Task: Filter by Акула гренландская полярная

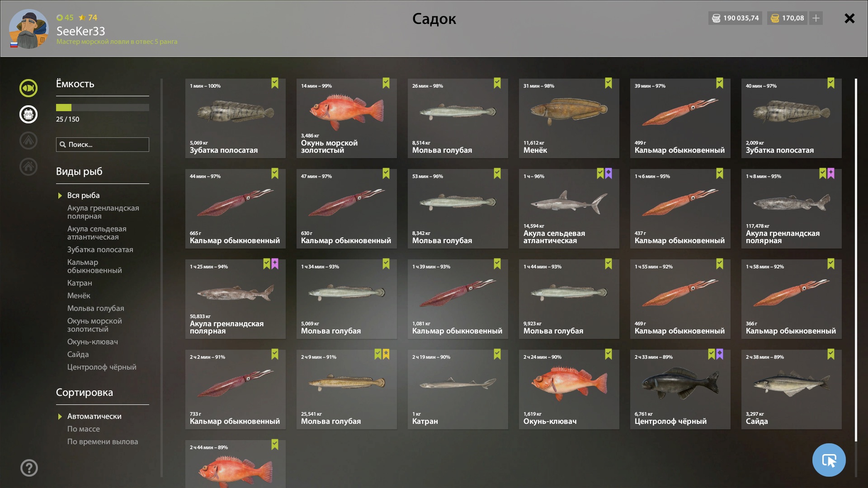Action: coord(103,212)
